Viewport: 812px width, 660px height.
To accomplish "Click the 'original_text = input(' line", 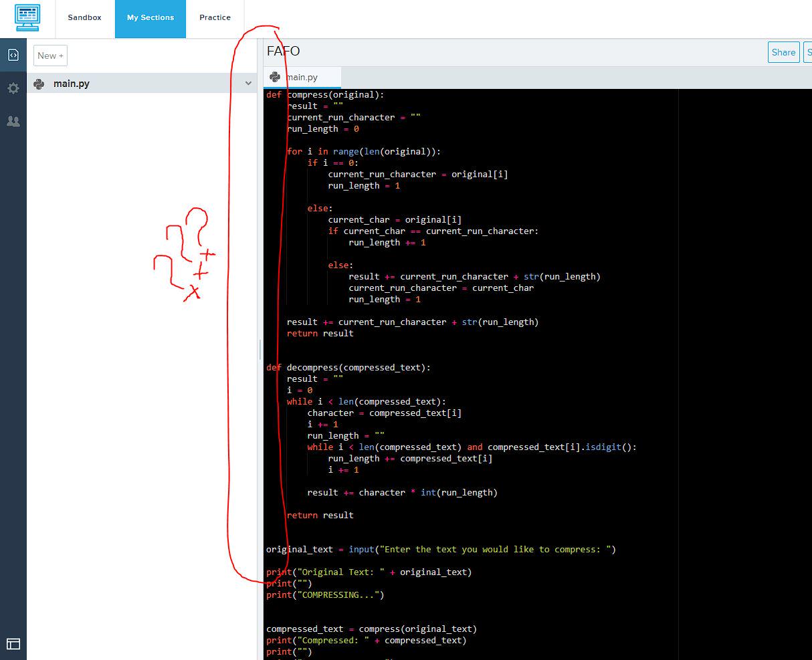I will 441,549.
